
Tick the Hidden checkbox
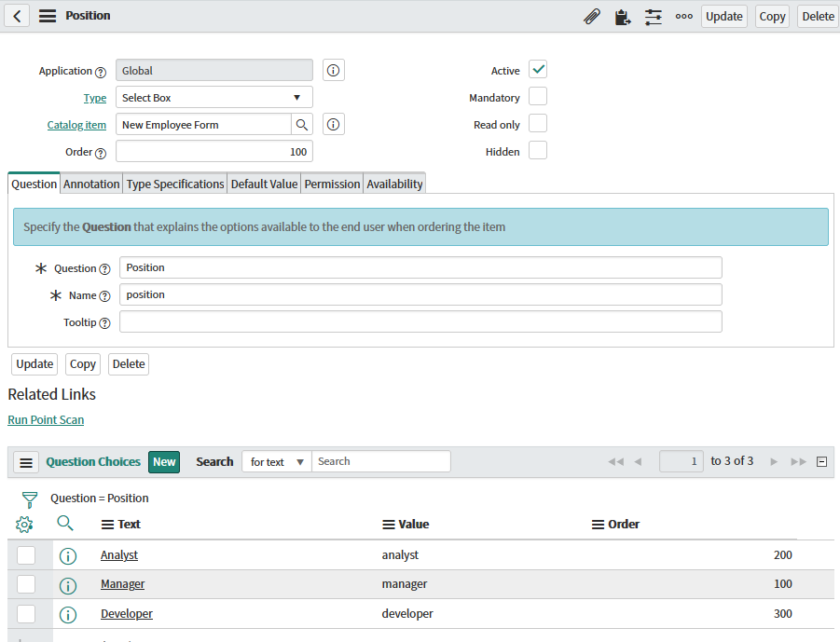(x=538, y=150)
